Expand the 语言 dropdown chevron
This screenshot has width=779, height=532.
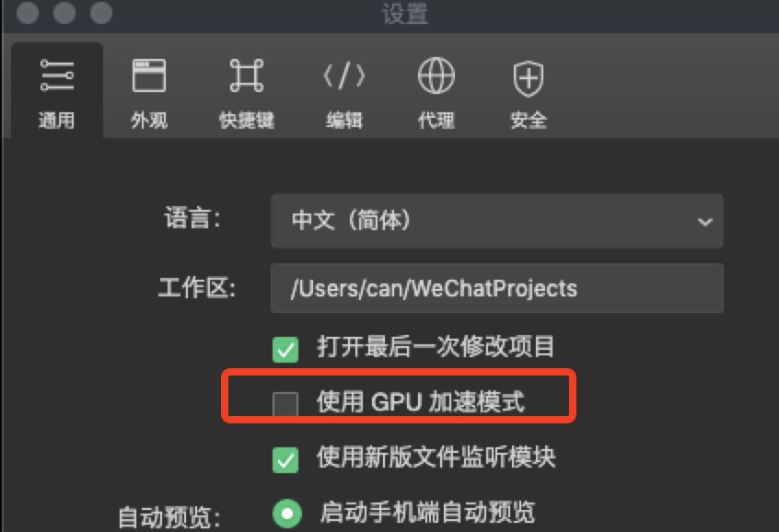[704, 222]
